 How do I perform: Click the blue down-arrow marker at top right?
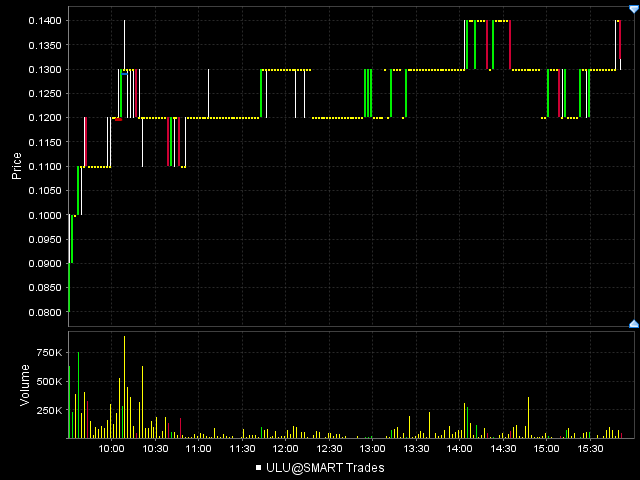click(x=632, y=9)
